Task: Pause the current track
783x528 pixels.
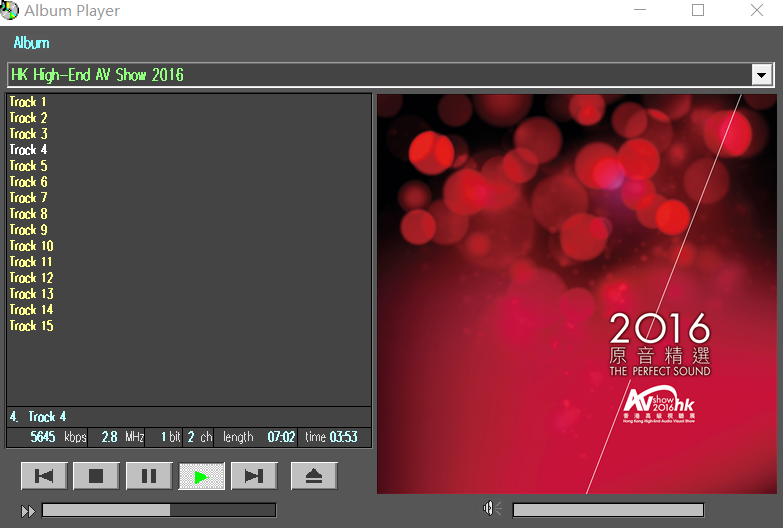Action: [x=149, y=476]
